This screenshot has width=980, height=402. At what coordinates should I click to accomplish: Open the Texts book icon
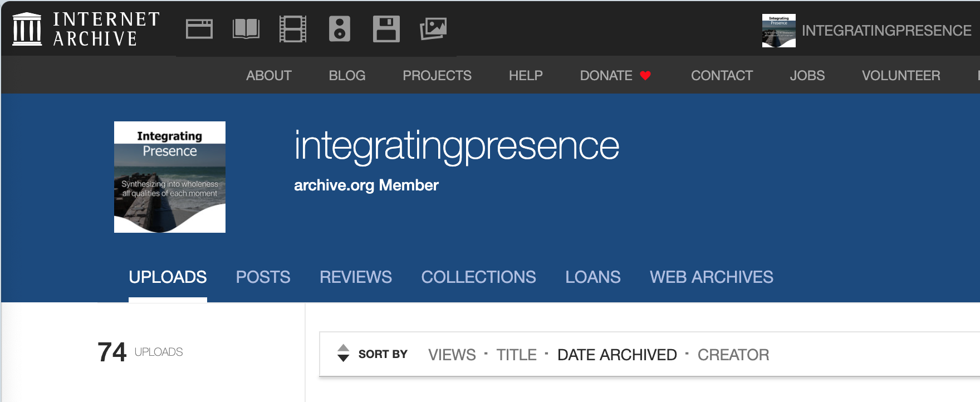(x=246, y=29)
